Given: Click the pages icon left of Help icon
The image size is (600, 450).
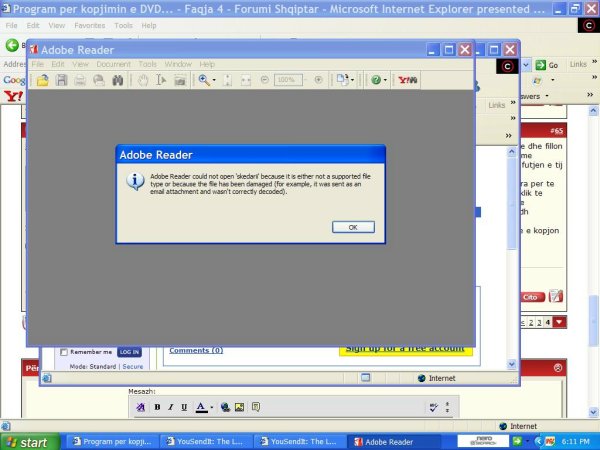Looking at the screenshot, I should pyautogui.click(x=342, y=80).
